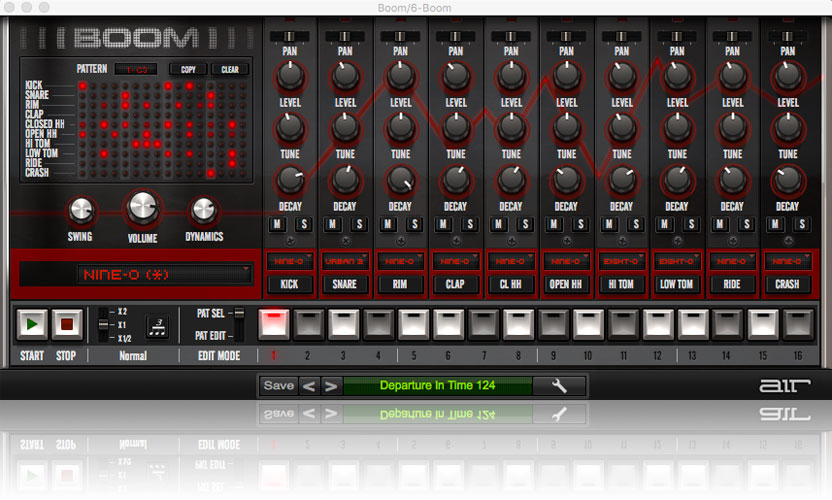Click the Clear pattern button
This screenshot has height=500, width=832.
click(x=229, y=70)
